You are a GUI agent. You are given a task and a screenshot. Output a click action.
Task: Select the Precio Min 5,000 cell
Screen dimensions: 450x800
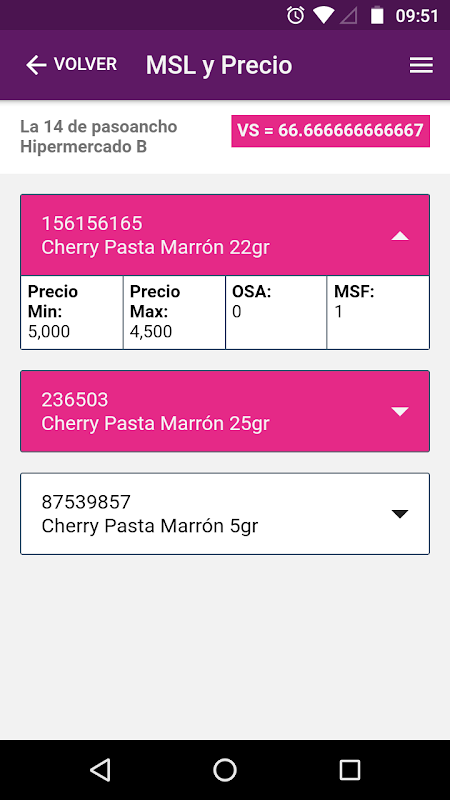[x=72, y=312]
